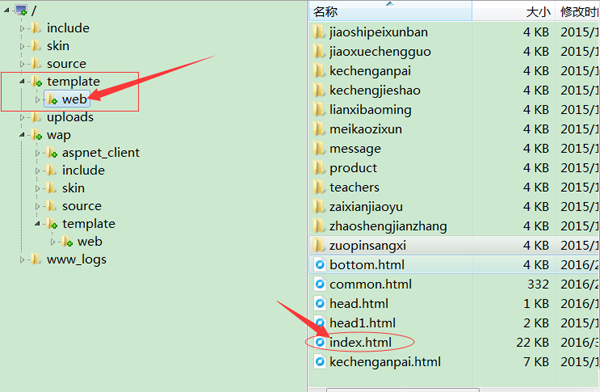
Task: Click the folder icon beside wap
Action: click(x=37, y=135)
